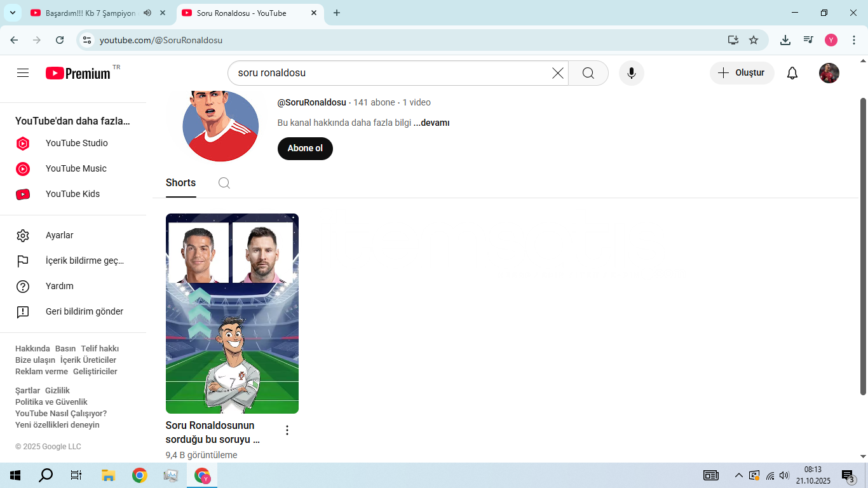Open the Gizlilik footer link
Screen dimensions: 868x488
point(57,391)
